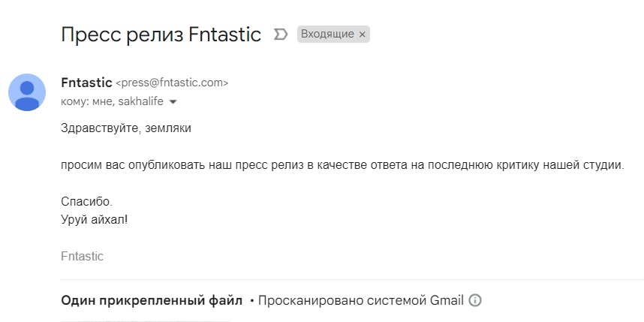644x322 pixels.
Task: Click the divider line above the attachment section
Action: click(x=351, y=281)
